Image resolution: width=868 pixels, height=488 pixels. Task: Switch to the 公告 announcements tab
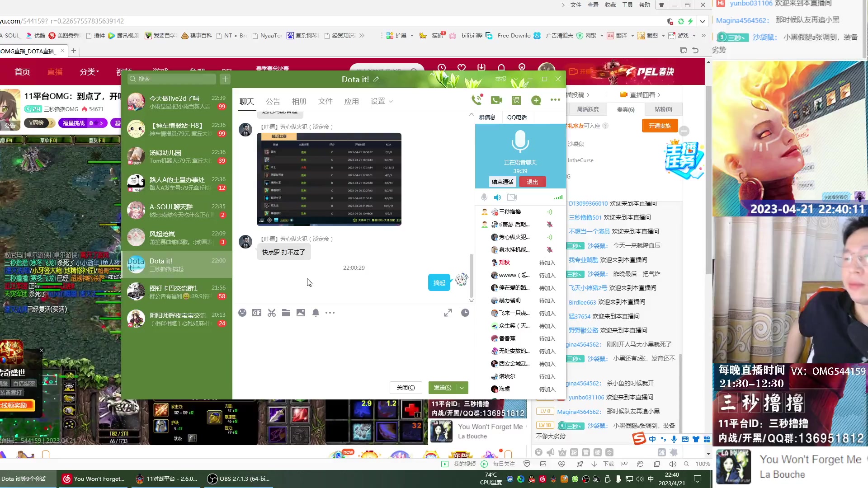pos(273,101)
